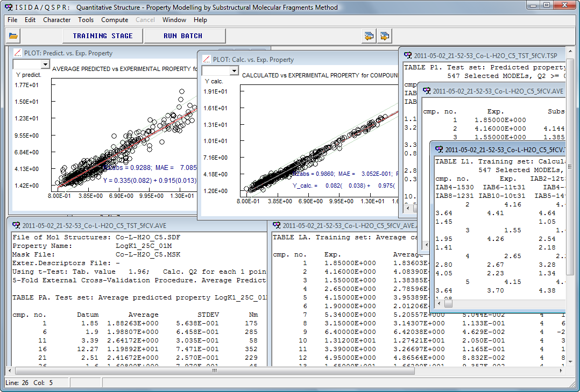The image size is (580, 392).
Task: Click the left-arrow window switch icon
Action: click(369, 36)
